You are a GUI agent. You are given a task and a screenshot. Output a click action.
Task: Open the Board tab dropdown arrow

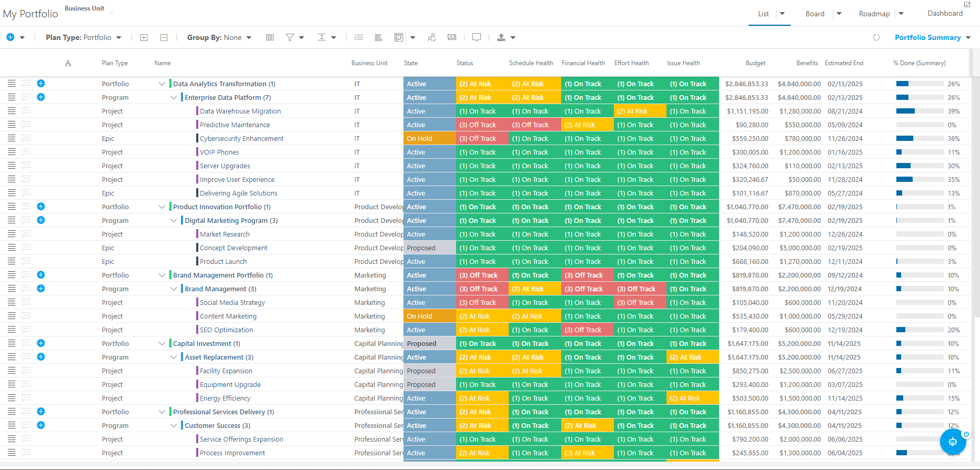(839, 14)
